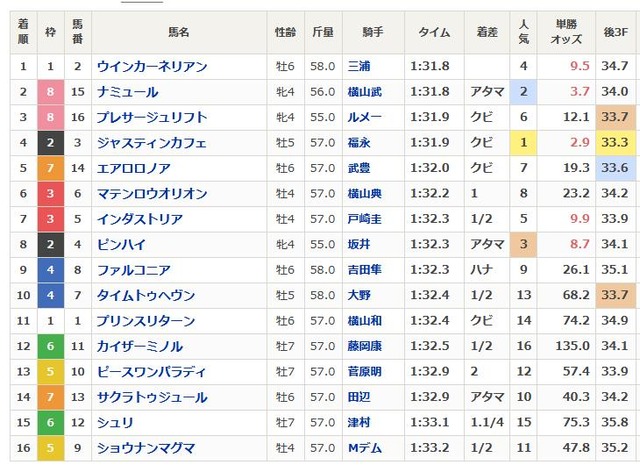Open horse page for ウインカーネリアン
Image resolution: width=640 pixels, height=472 pixels.
click(152, 67)
